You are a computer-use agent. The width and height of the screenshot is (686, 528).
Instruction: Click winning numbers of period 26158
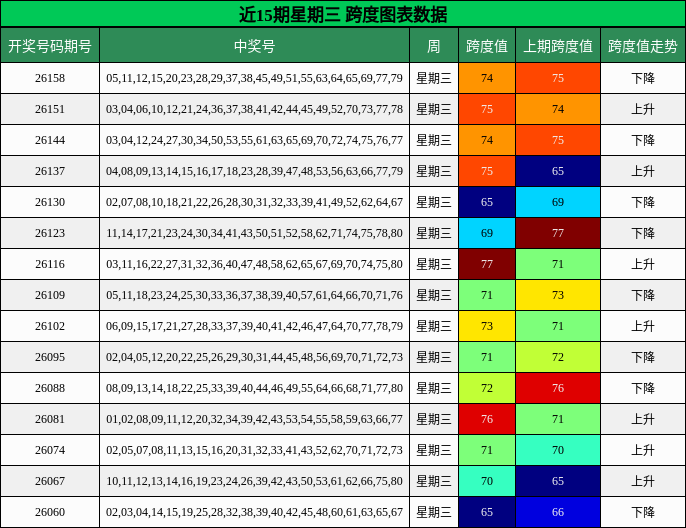click(254, 78)
